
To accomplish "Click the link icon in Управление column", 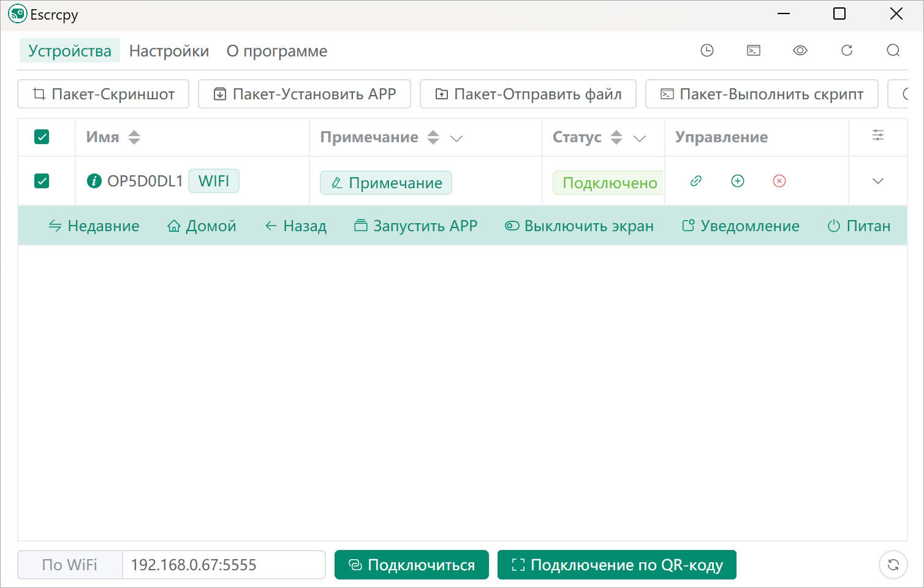I will pos(696,181).
